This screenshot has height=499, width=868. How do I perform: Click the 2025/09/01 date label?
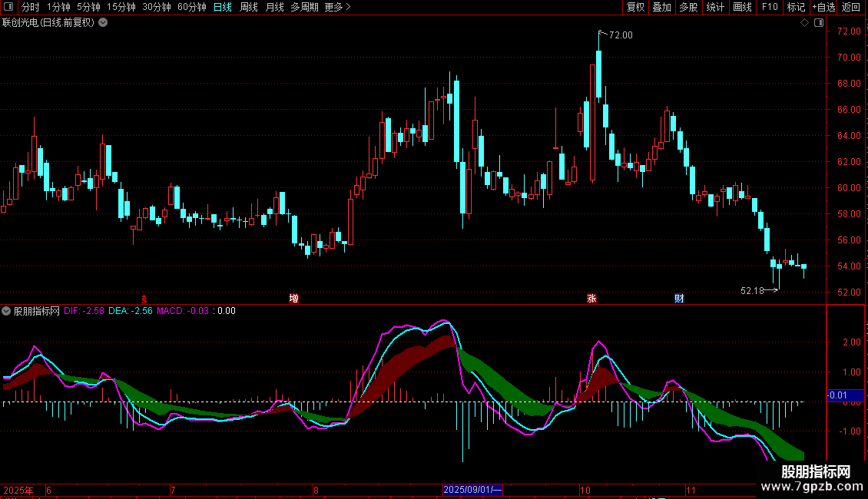coord(472,490)
